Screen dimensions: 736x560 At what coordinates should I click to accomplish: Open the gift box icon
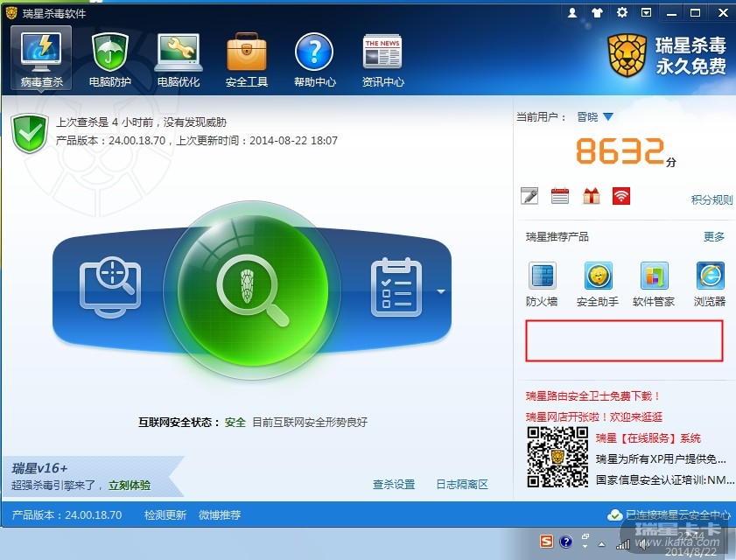(591, 196)
